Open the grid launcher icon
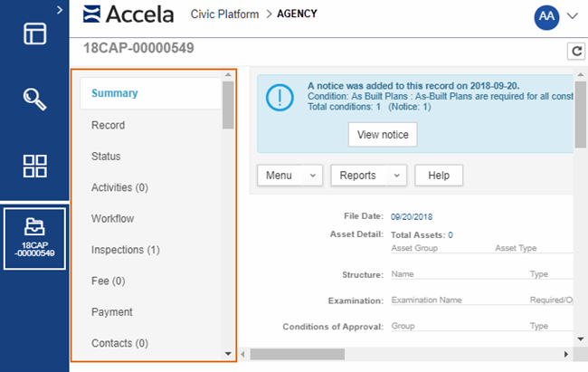Screen dimensions: 588x372 (x=34, y=166)
